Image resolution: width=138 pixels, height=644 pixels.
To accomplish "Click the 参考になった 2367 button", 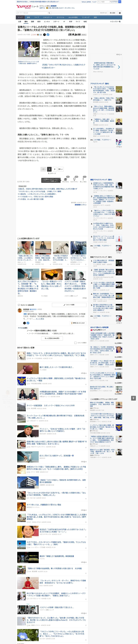I will pos(78,323).
